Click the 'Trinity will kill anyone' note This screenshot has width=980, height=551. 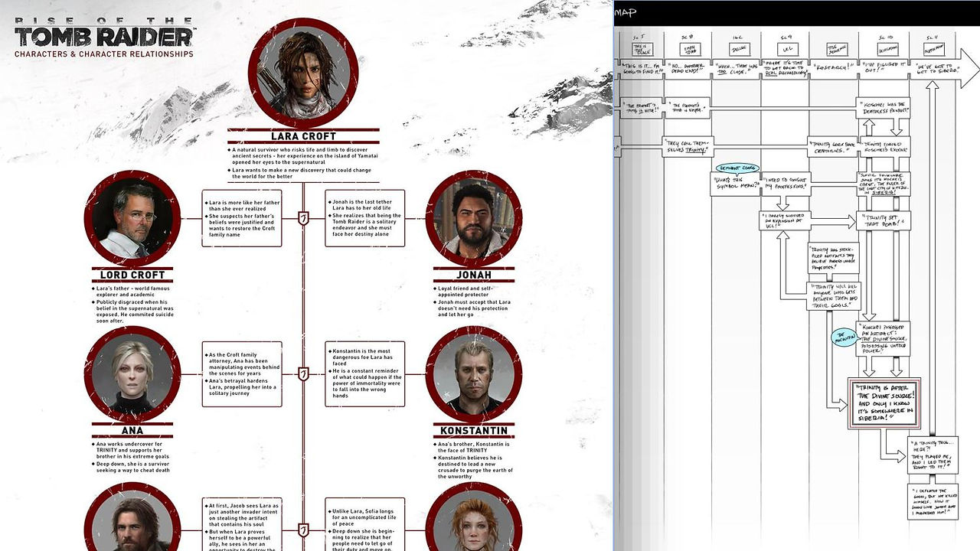click(833, 296)
